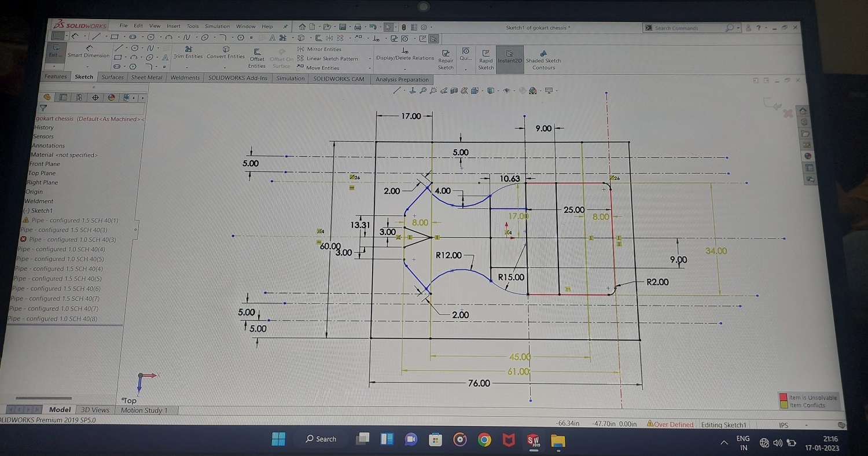Switch to the Sheet Metal tab

146,78
